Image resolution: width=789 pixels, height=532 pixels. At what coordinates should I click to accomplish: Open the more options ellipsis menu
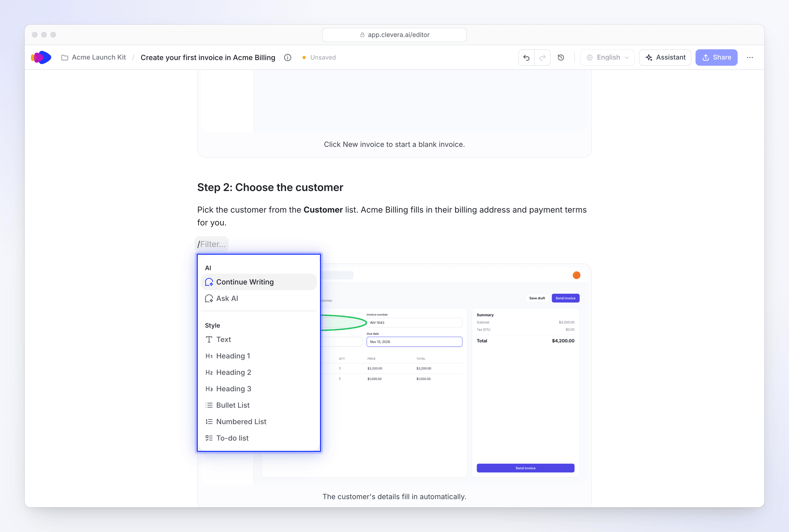(750, 57)
